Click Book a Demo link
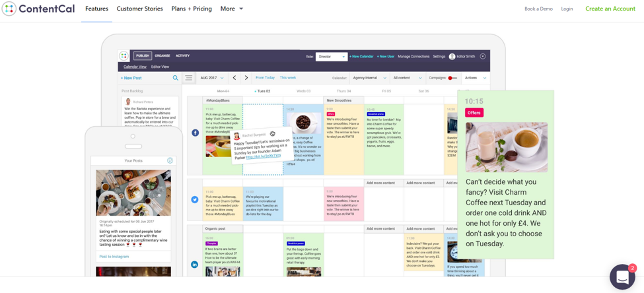The height and width of the screenshot is (293, 644). (x=538, y=9)
